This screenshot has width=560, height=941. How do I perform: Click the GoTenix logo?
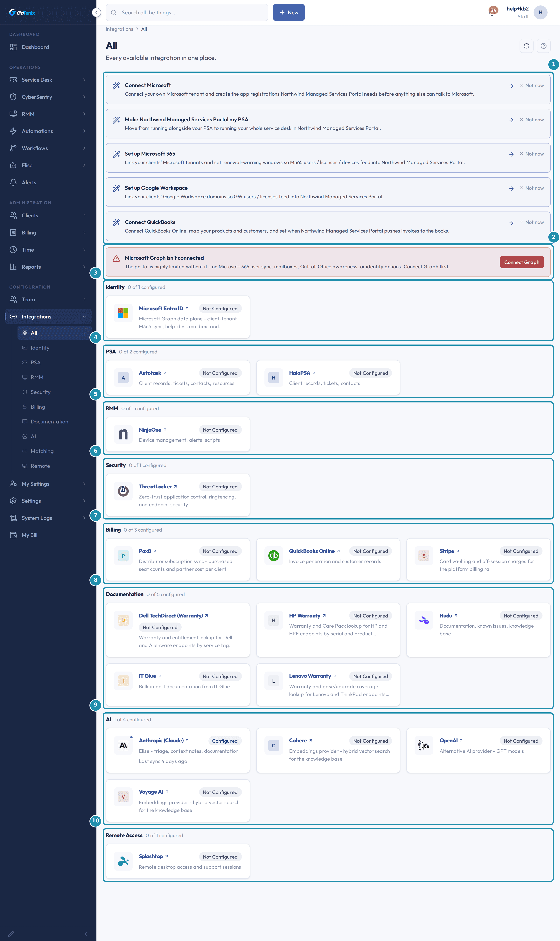[x=22, y=12]
